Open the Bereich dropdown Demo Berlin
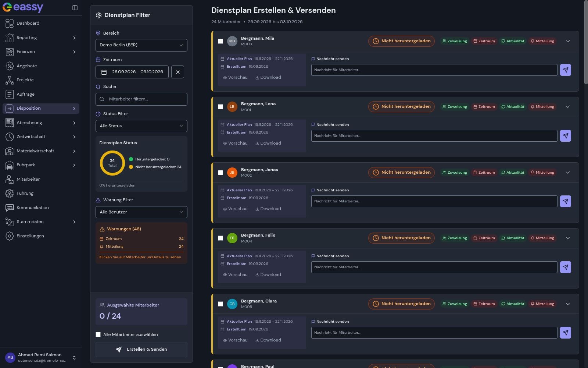 pos(141,45)
